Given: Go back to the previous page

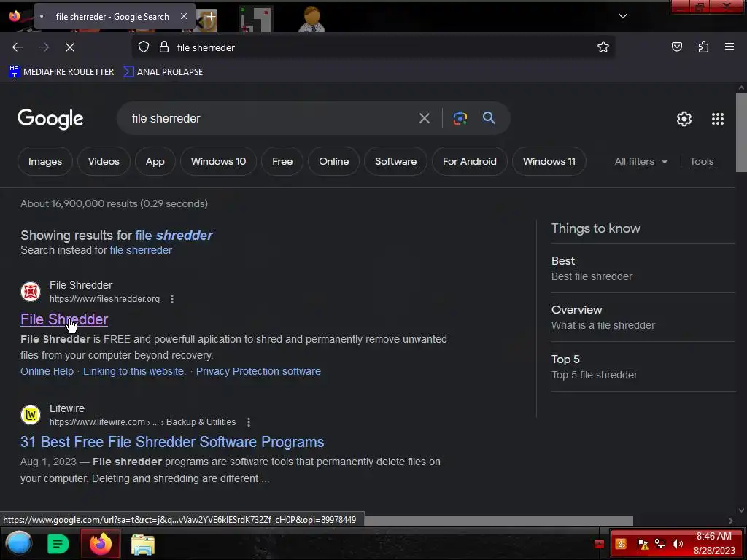Looking at the screenshot, I should tap(18, 47).
